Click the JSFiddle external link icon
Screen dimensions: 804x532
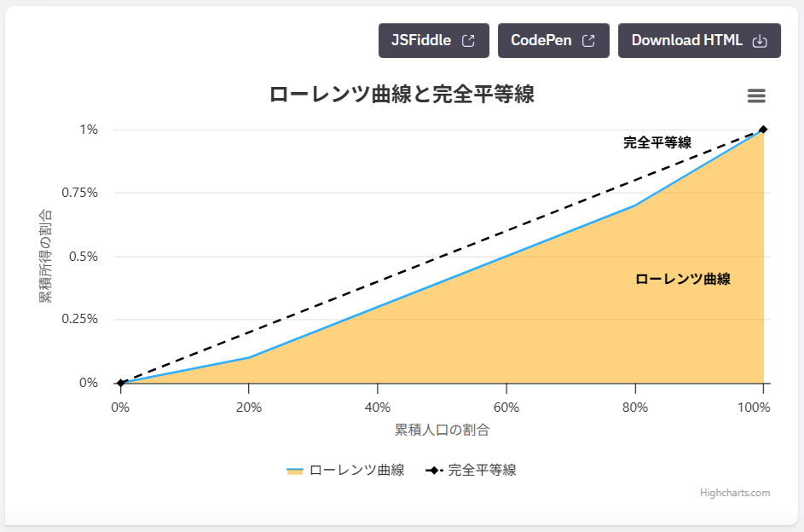click(x=468, y=41)
